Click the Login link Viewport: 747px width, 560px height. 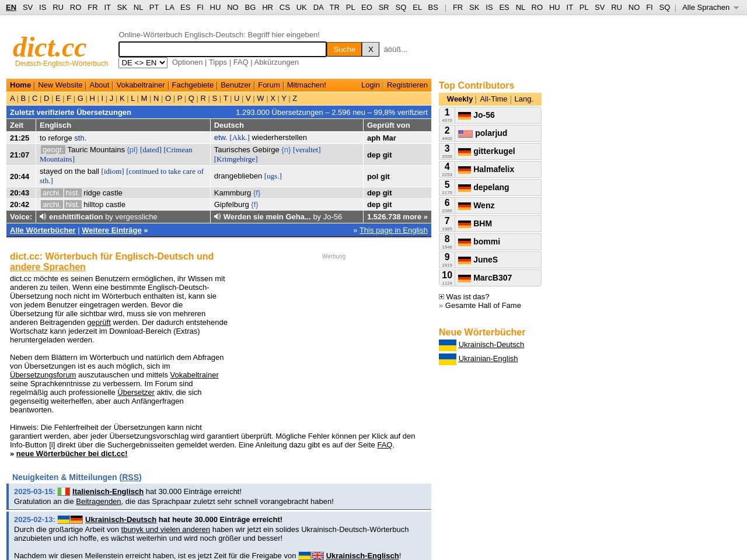point(370,85)
